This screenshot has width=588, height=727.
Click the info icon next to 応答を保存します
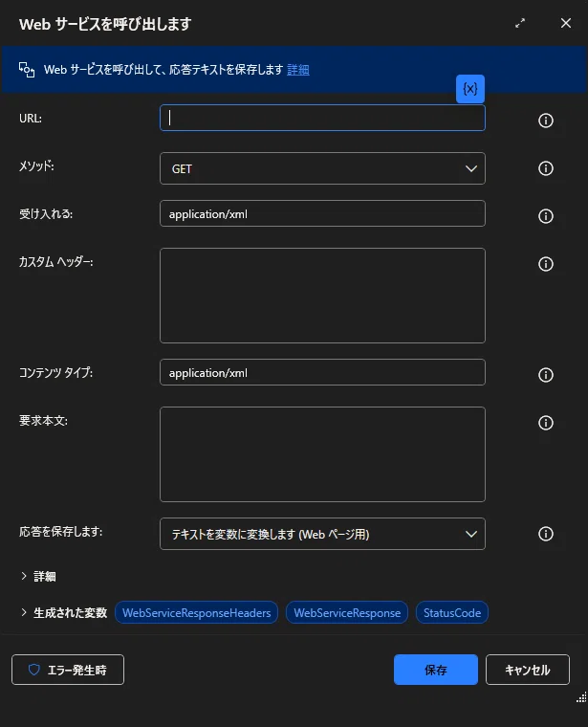(545, 534)
